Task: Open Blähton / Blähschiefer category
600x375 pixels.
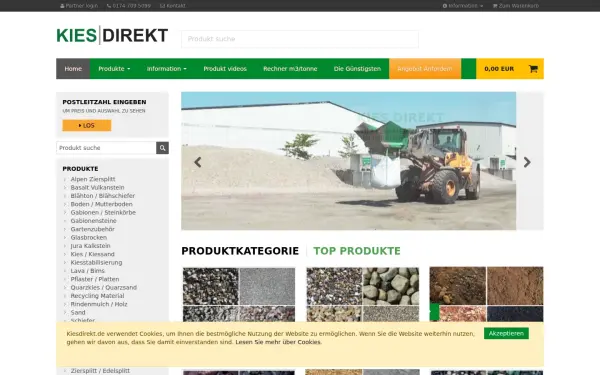Action: pyautogui.click(x=103, y=196)
